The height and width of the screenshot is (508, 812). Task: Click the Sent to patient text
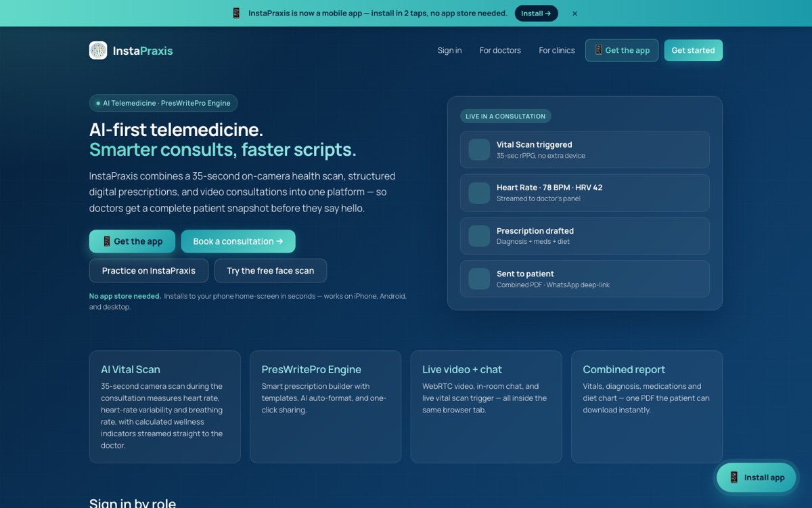click(525, 274)
